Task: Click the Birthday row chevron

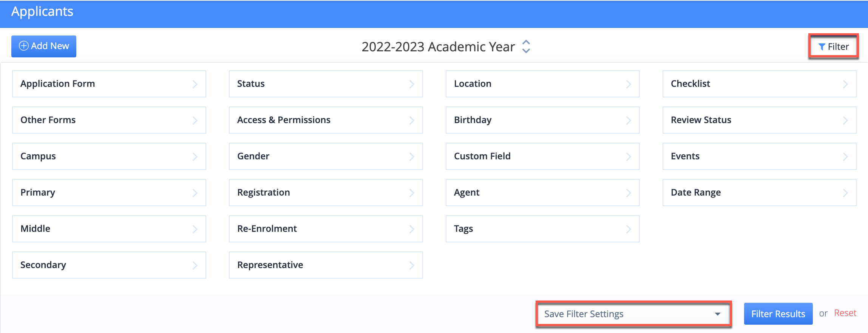Action: point(629,120)
